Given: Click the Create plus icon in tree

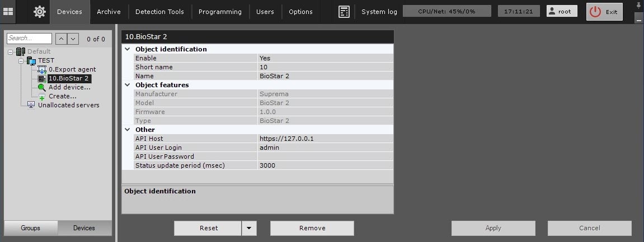Looking at the screenshot, I should (x=41, y=96).
